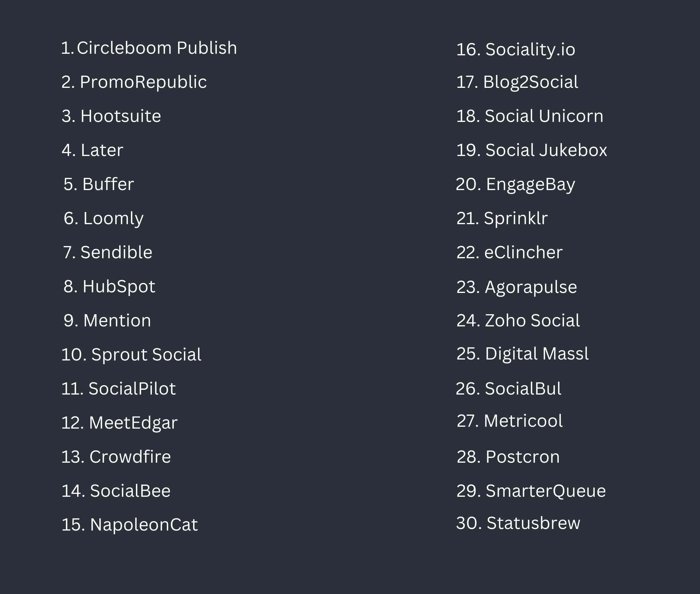This screenshot has width=700, height=594.
Task: Select PromoRepublic in the list
Action: [x=134, y=83]
